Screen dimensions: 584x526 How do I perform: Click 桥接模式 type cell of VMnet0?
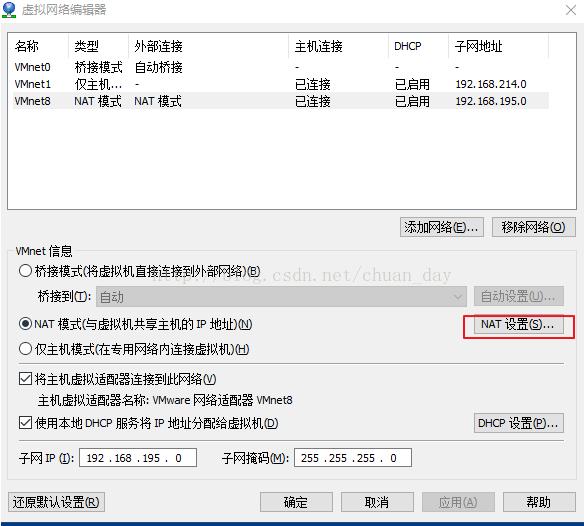[x=98, y=67]
